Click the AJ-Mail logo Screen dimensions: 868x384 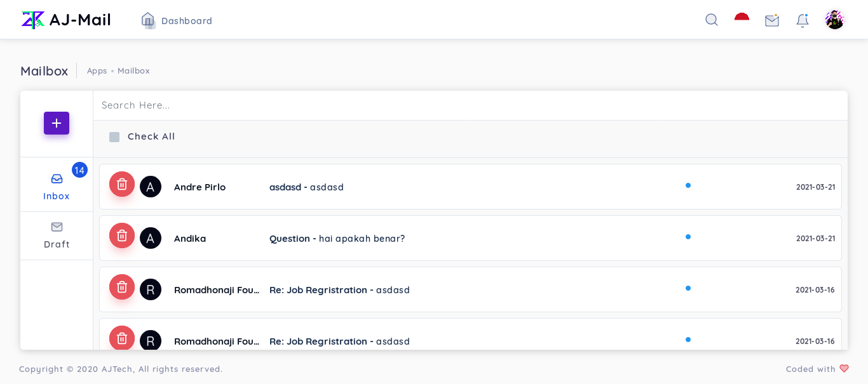coord(66,20)
